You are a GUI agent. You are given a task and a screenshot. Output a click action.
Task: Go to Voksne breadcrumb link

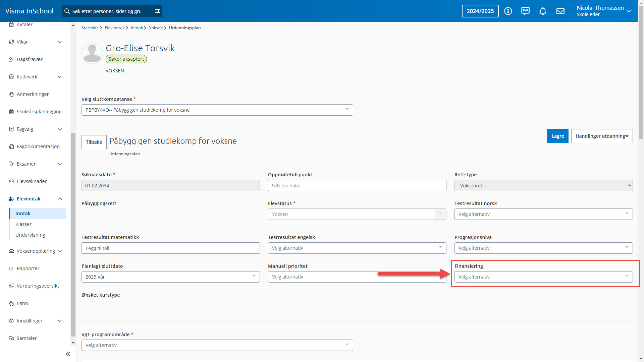point(156,28)
